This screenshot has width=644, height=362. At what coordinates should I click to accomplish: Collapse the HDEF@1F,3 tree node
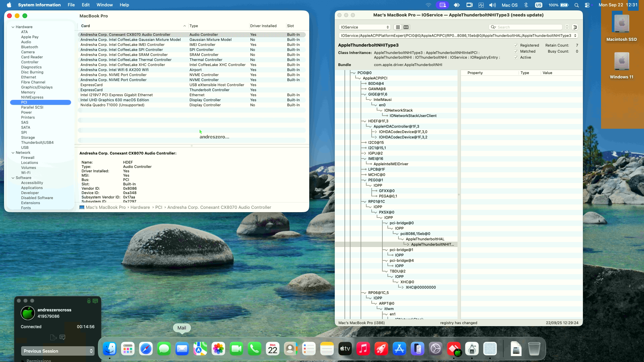tap(364, 121)
